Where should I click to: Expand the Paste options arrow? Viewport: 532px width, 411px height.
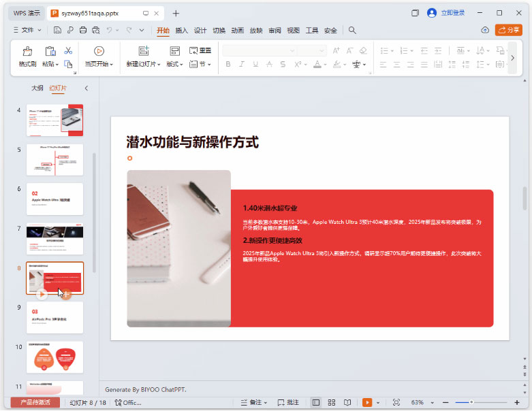(x=57, y=65)
